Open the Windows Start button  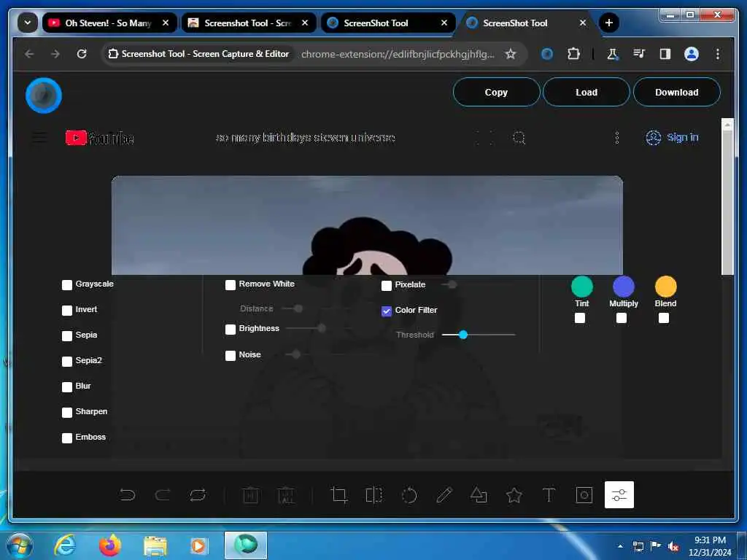(x=19, y=545)
